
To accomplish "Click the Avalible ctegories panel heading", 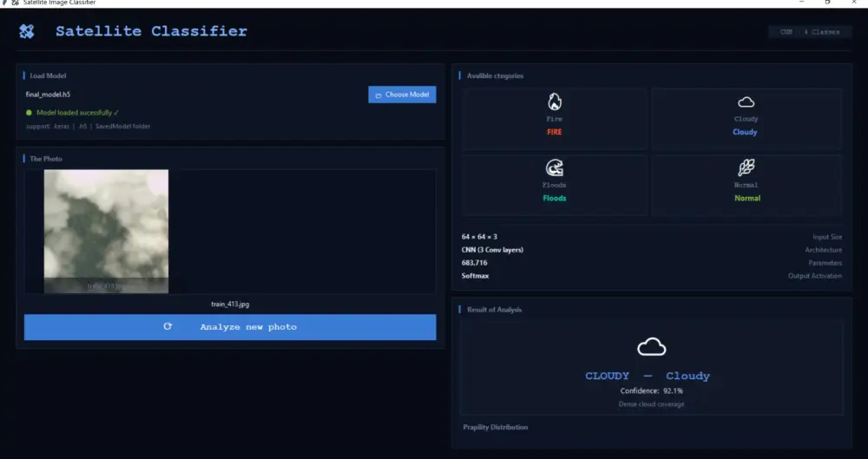I will pos(495,75).
